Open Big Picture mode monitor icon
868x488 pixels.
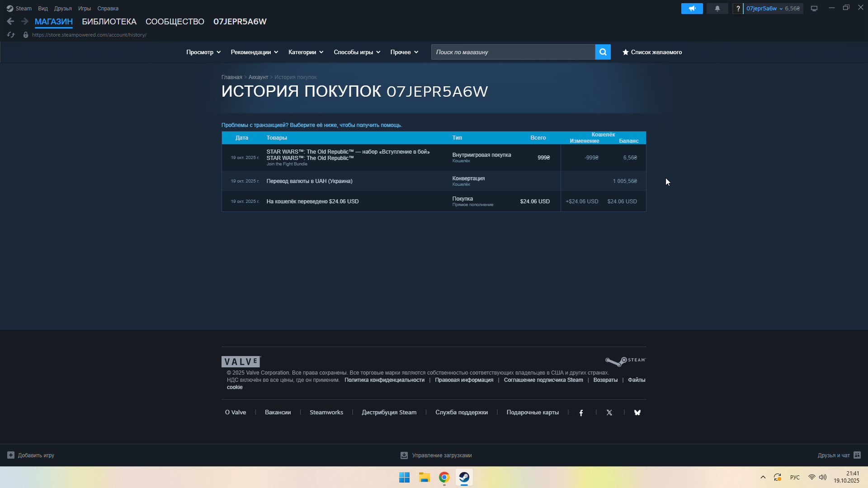coord(814,9)
